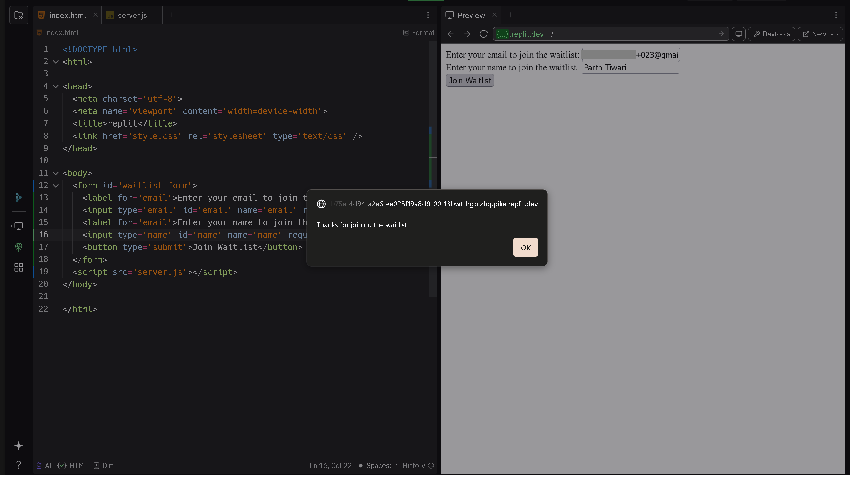Viewport: 850px width, 504px height.
Task: Toggle Diff view in status bar
Action: click(103, 465)
